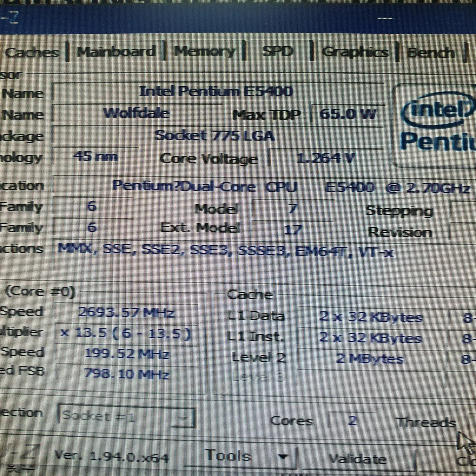Click the Stepping value field

pyautogui.click(x=463, y=210)
